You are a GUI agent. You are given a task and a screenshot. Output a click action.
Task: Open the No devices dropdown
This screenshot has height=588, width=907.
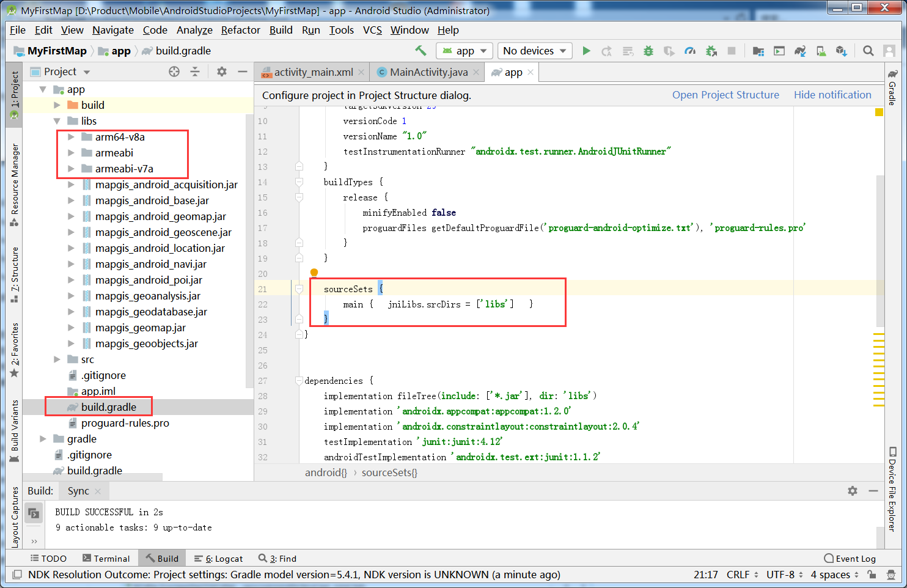535,51
